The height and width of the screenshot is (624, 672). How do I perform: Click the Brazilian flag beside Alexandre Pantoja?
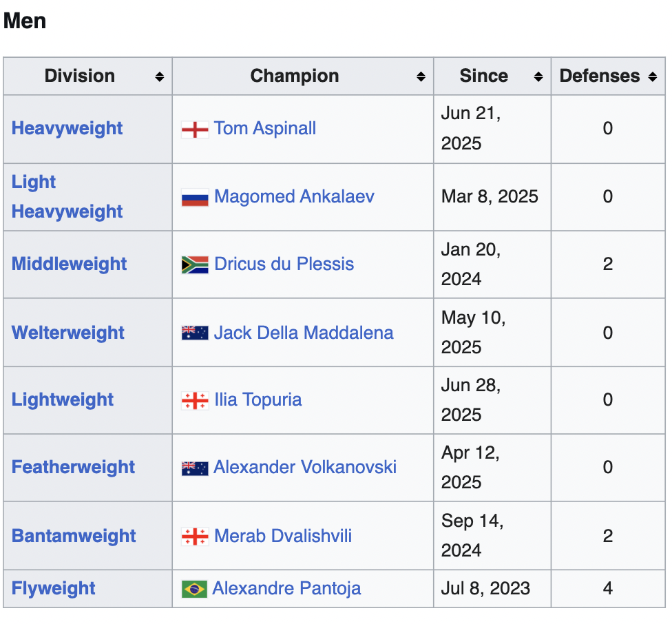point(194,589)
